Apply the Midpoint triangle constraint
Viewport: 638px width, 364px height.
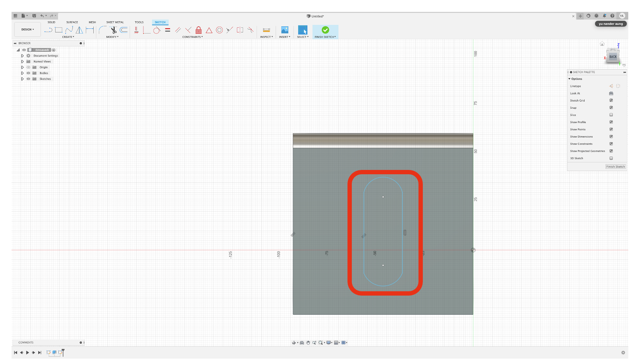coord(209,30)
